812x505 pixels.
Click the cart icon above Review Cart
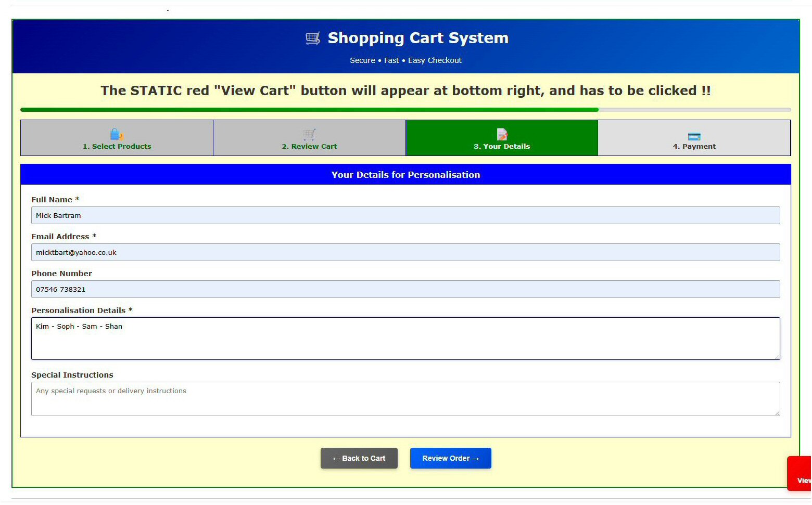pyautogui.click(x=309, y=134)
